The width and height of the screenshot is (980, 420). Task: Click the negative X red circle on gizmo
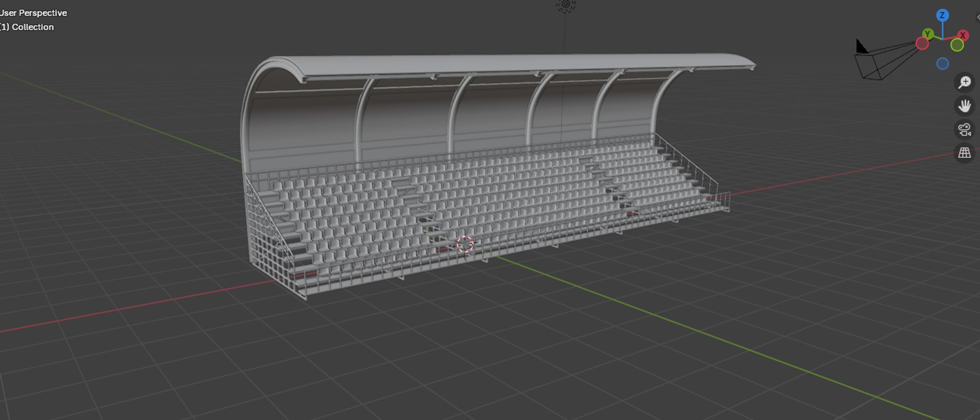point(922,44)
